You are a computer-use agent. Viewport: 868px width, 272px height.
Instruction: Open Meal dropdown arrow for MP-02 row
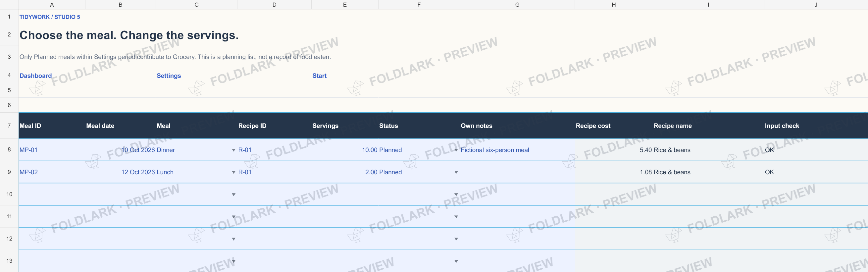point(233,172)
